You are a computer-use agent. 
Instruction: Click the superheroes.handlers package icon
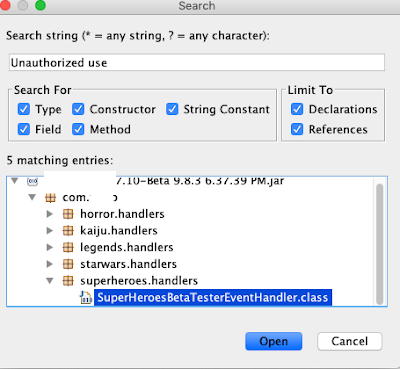point(68,281)
